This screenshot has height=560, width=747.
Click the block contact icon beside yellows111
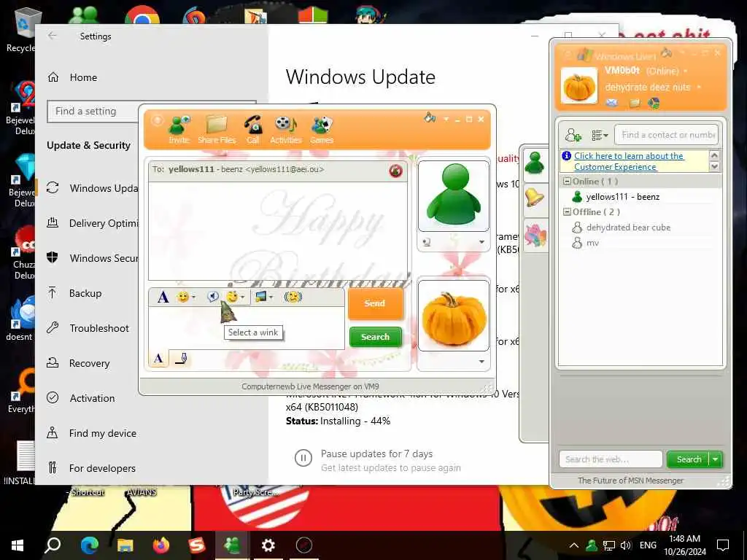tap(395, 171)
